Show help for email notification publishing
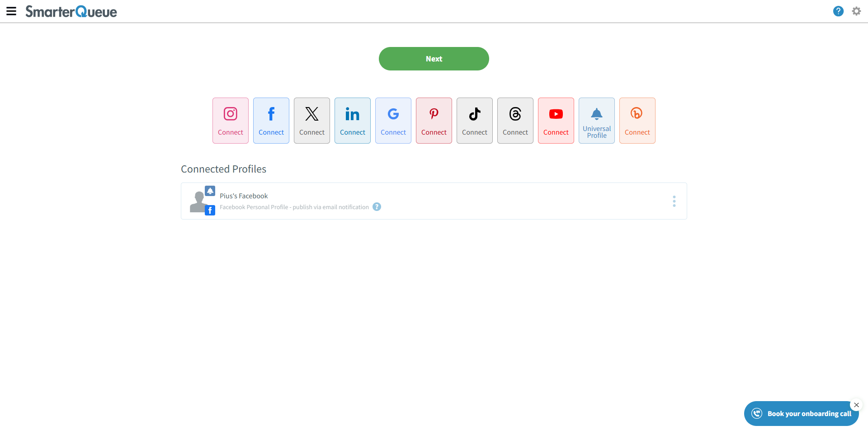 click(x=377, y=207)
